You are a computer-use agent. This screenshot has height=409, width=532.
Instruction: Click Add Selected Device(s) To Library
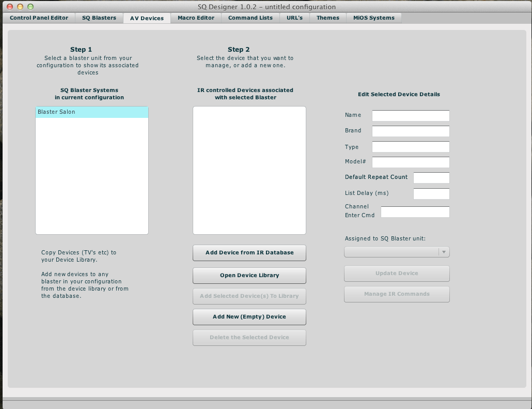249,296
